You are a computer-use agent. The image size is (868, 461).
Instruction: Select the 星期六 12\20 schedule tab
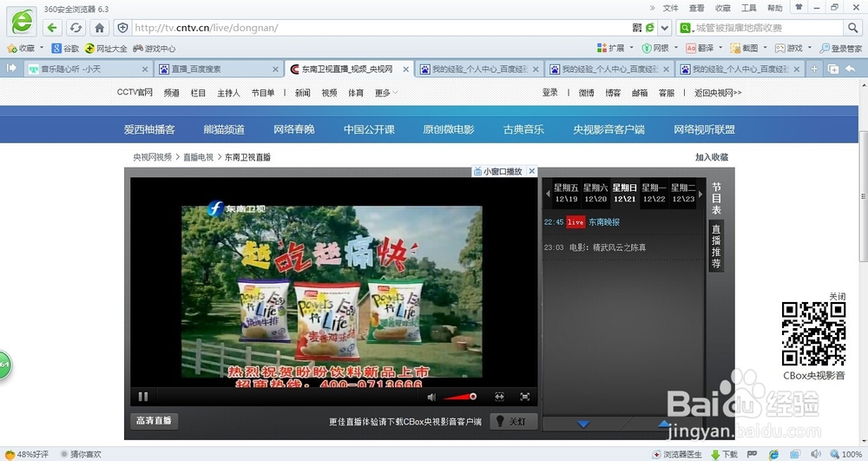point(595,193)
